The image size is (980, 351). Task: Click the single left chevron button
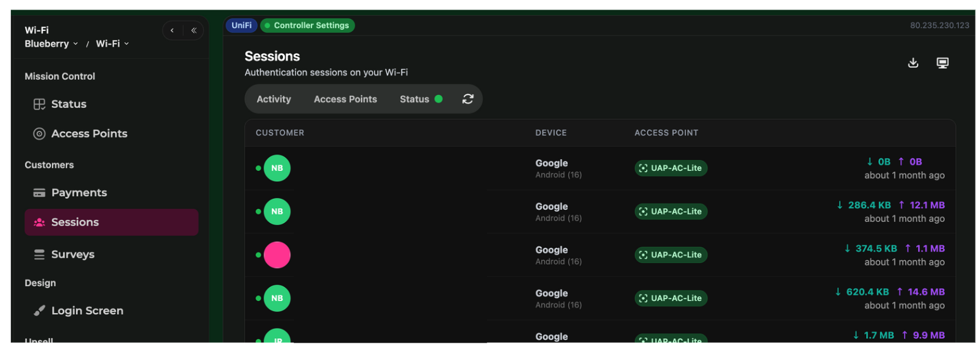tap(172, 30)
